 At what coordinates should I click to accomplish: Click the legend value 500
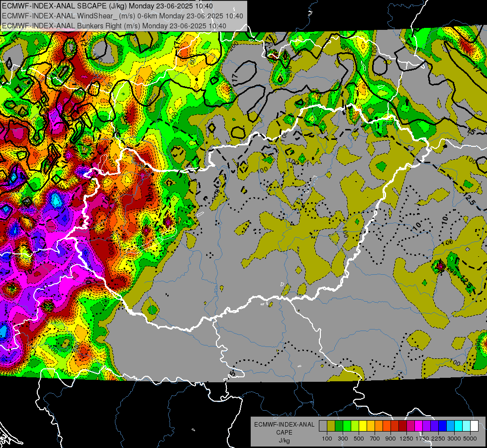359,439
